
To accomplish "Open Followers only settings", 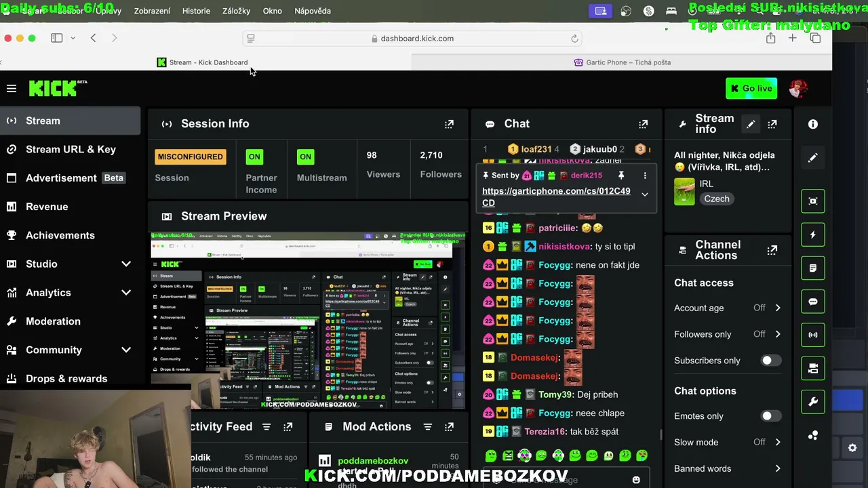I will click(728, 334).
